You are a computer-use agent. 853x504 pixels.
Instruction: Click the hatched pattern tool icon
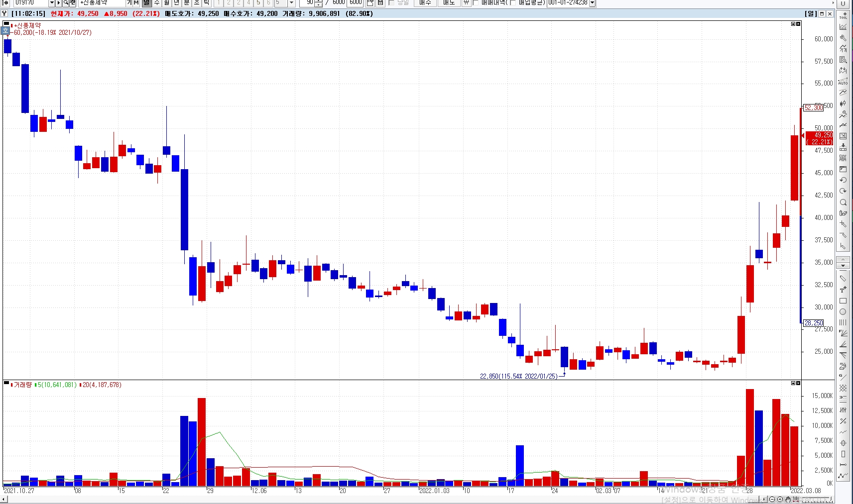point(843,388)
